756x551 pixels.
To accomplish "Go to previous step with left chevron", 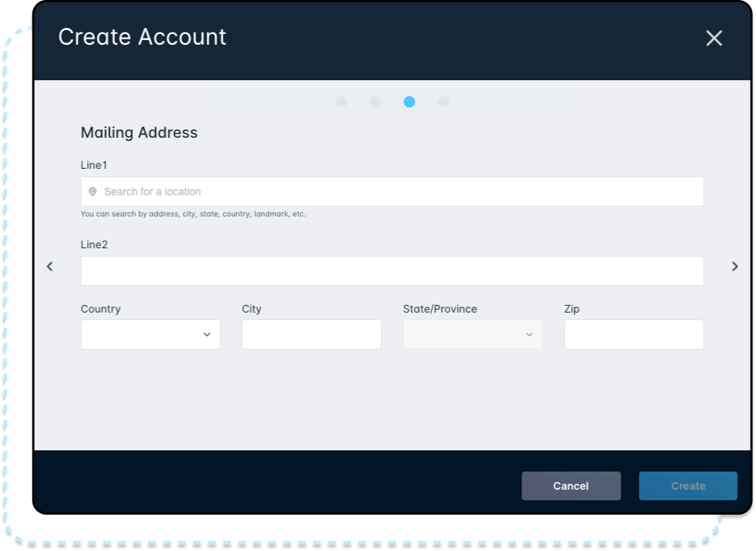I will pyautogui.click(x=50, y=266).
